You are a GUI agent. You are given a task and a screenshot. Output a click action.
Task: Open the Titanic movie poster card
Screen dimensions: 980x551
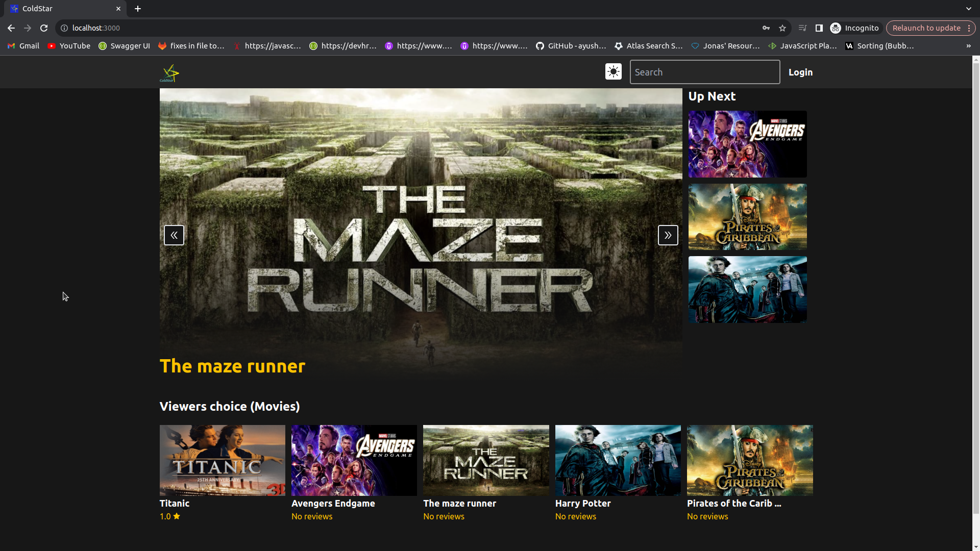point(223,460)
